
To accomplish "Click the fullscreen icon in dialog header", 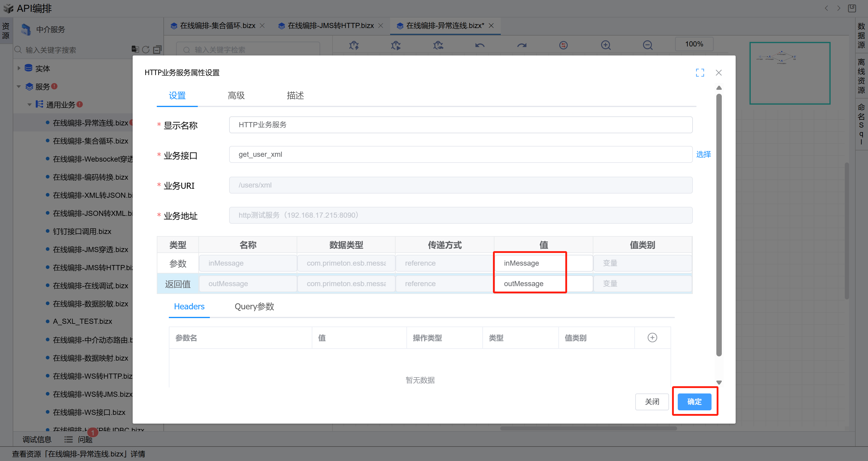I will click(x=700, y=72).
